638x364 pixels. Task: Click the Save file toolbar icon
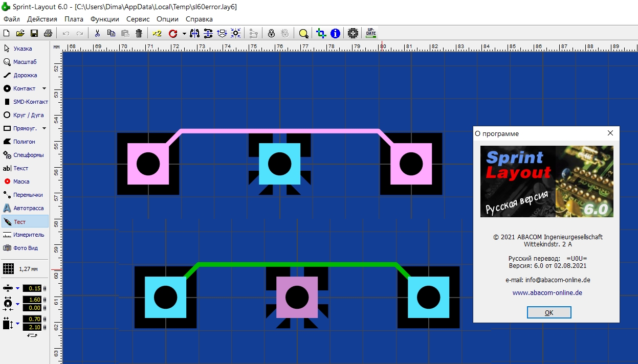pyautogui.click(x=34, y=33)
